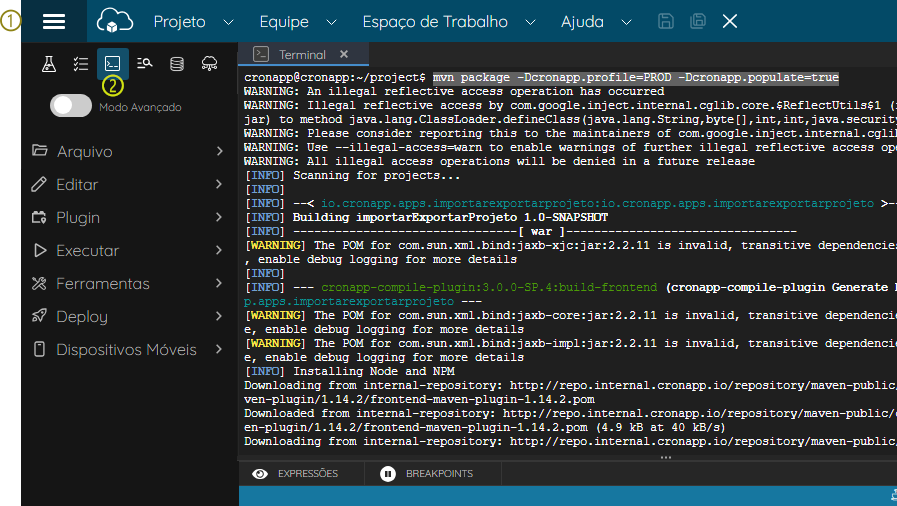Click the save all icon
The height and width of the screenshot is (506, 897).
pyautogui.click(x=698, y=21)
